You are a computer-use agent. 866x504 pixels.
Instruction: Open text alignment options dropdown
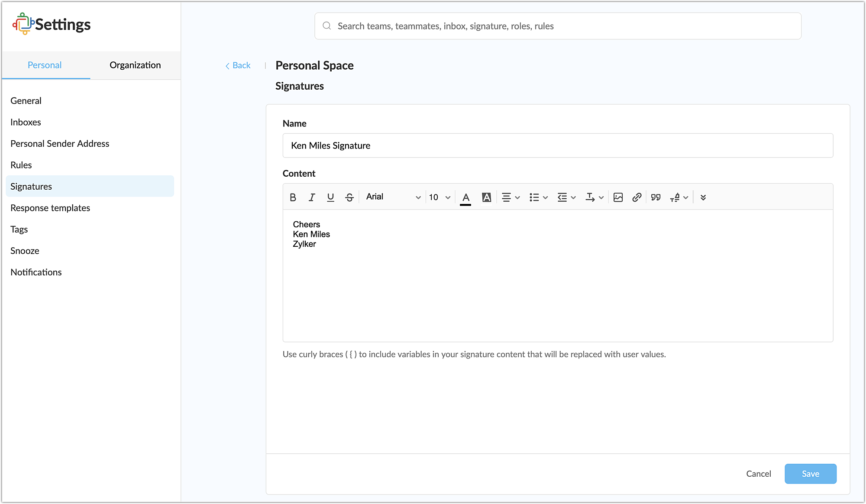pos(511,197)
